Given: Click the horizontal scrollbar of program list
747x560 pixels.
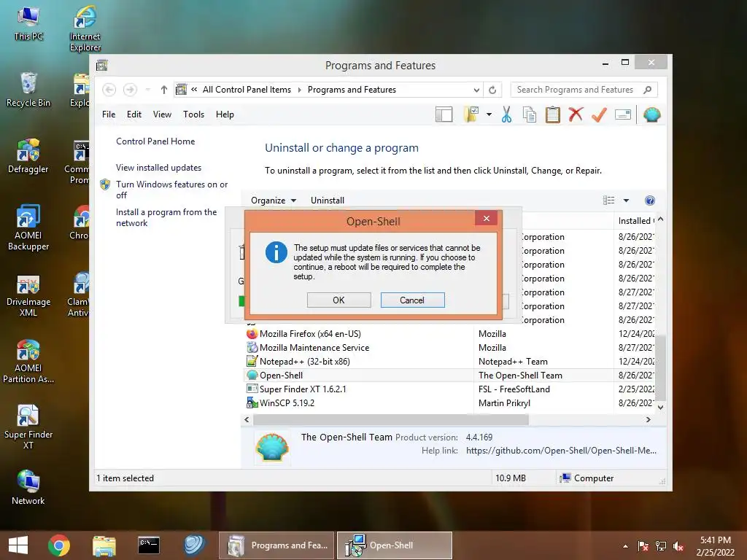Looking at the screenshot, I should pyautogui.click(x=391, y=419).
